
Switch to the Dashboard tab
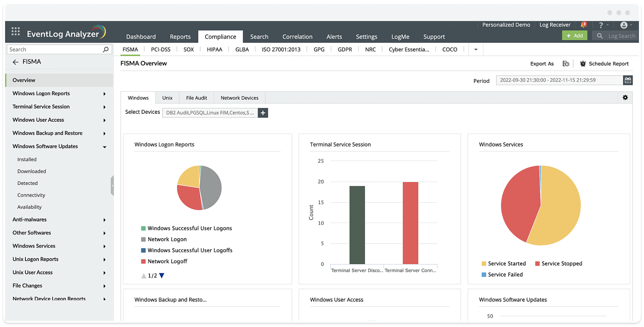(141, 37)
